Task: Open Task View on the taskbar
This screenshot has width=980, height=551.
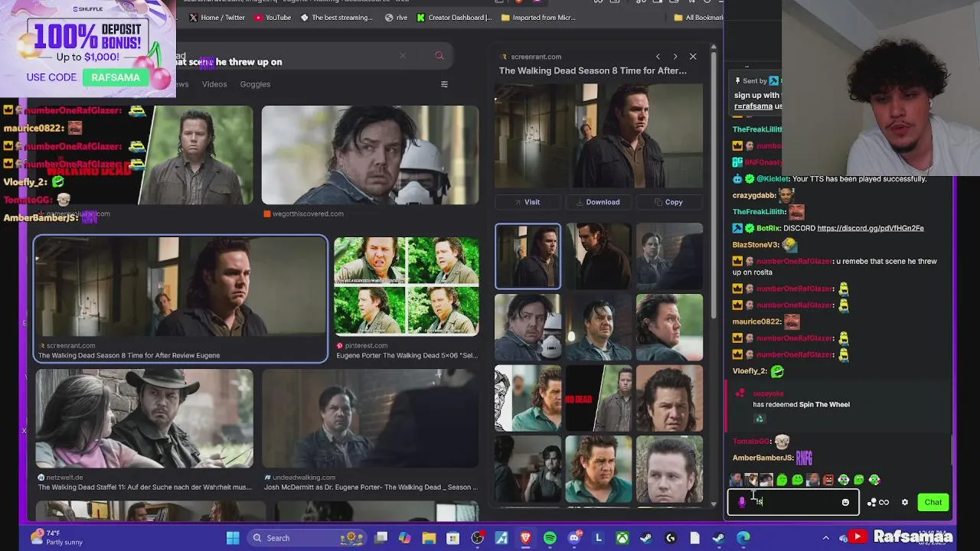Action: point(381,538)
